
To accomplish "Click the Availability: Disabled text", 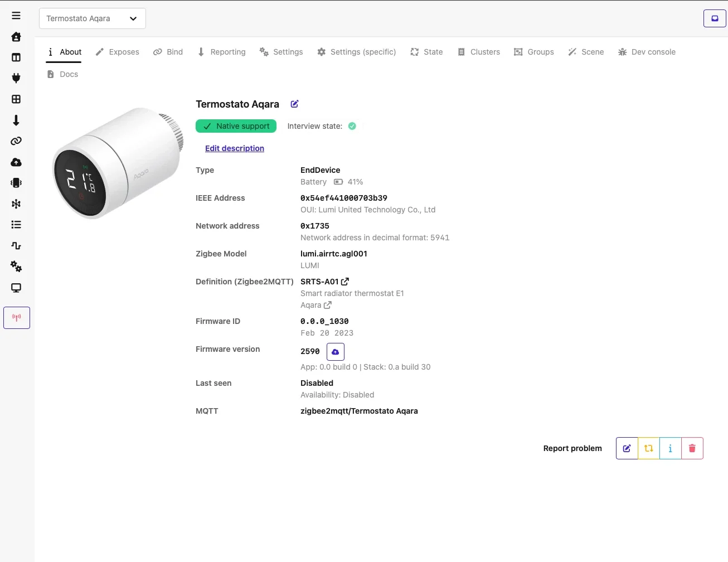I will (337, 395).
